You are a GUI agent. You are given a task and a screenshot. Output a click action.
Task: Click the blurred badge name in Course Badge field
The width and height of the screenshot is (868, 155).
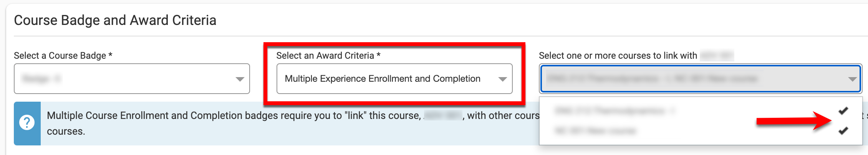[x=41, y=79]
